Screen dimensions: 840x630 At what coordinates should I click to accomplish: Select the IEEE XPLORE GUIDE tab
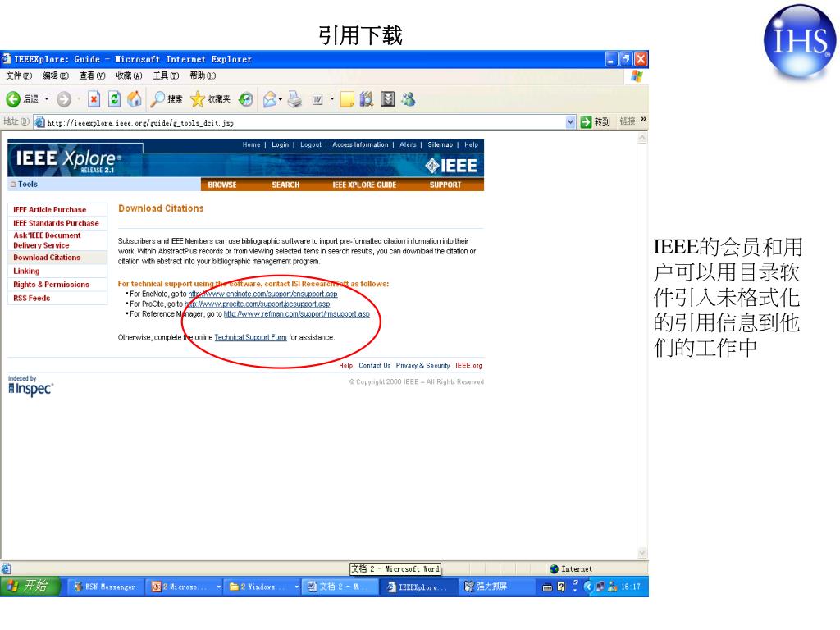click(364, 185)
